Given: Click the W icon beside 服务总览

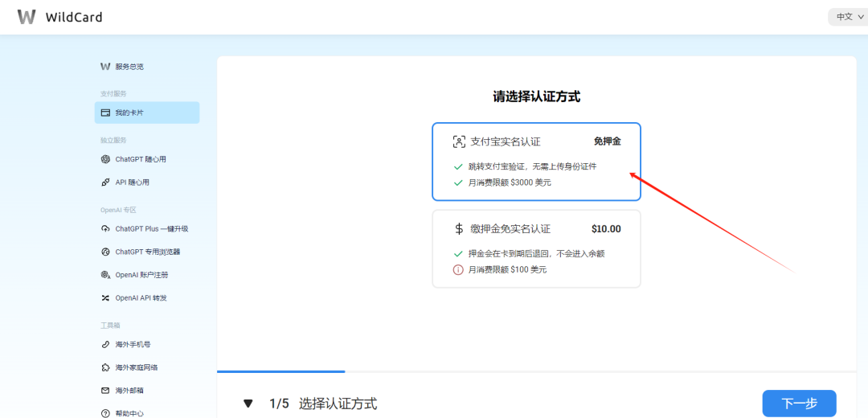Looking at the screenshot, I should (x=105, y=67).
